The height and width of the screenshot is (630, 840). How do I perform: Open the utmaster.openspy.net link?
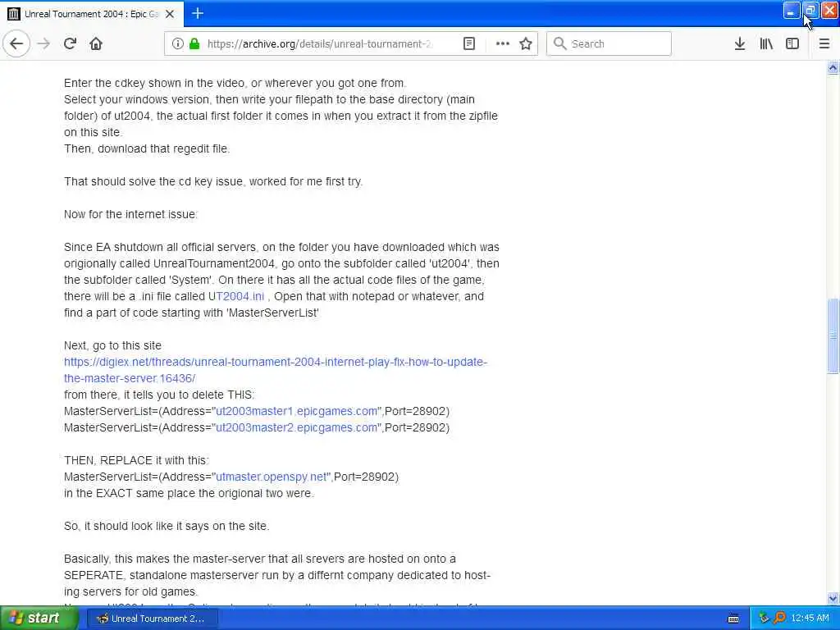pyautogui.click(x=271, y=477)
